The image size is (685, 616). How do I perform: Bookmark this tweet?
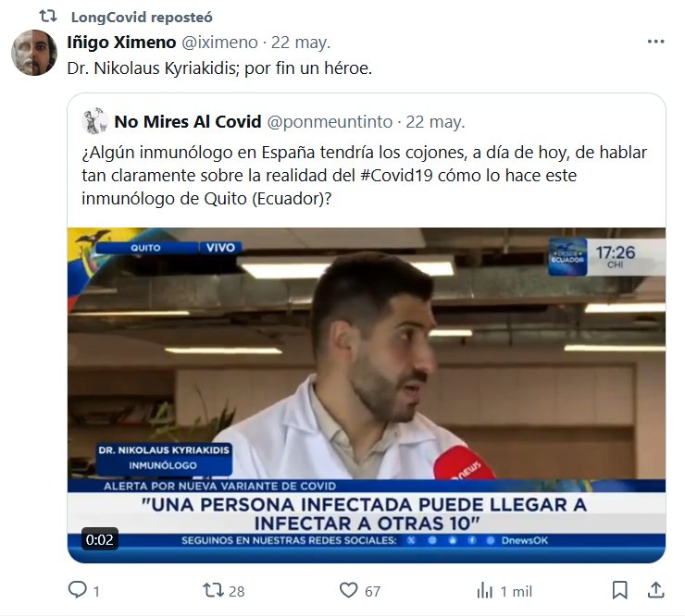[620, 590]
